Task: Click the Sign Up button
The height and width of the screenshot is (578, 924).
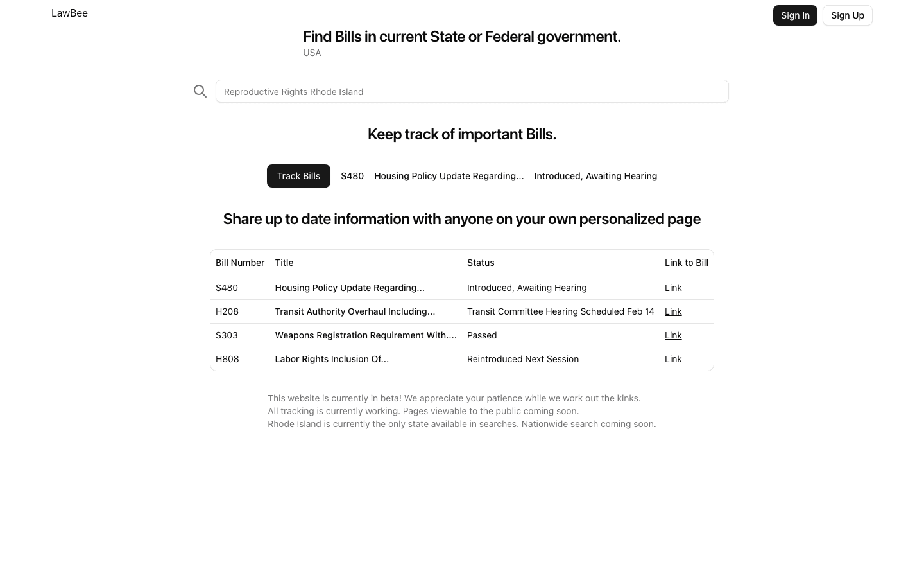Action: (848, 15)
